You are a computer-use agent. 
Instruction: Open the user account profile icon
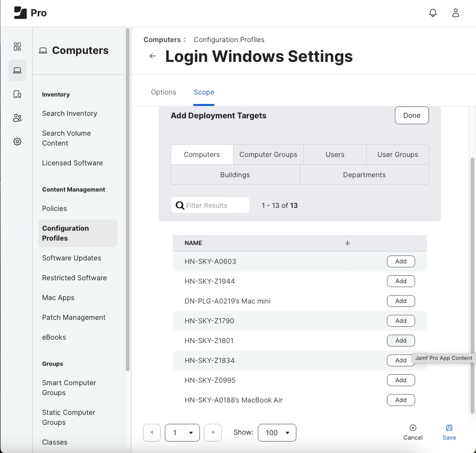456,13
